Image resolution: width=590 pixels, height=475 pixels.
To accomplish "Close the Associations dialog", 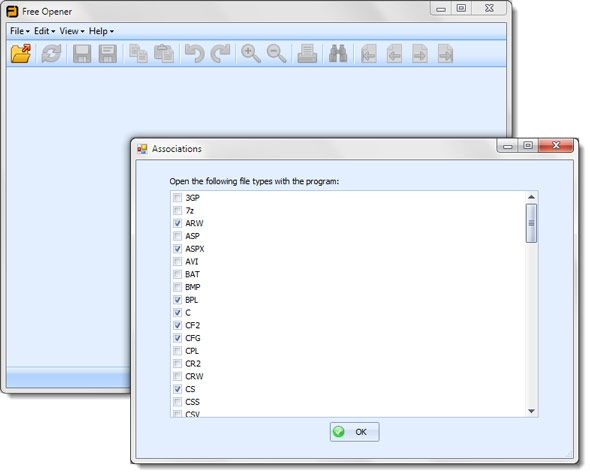I will click(556, 145).
